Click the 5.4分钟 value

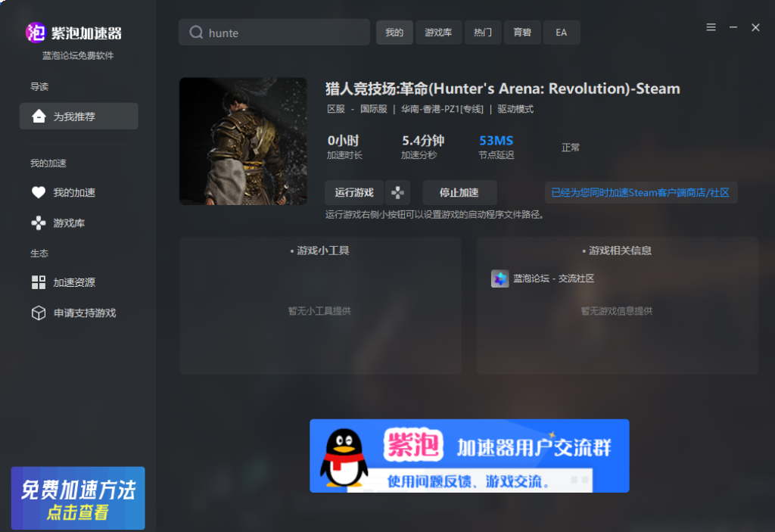(423, 141)
